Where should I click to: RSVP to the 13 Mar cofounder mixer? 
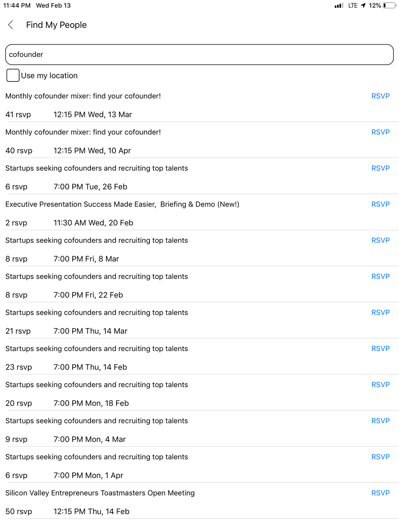(x=380, y=96)
